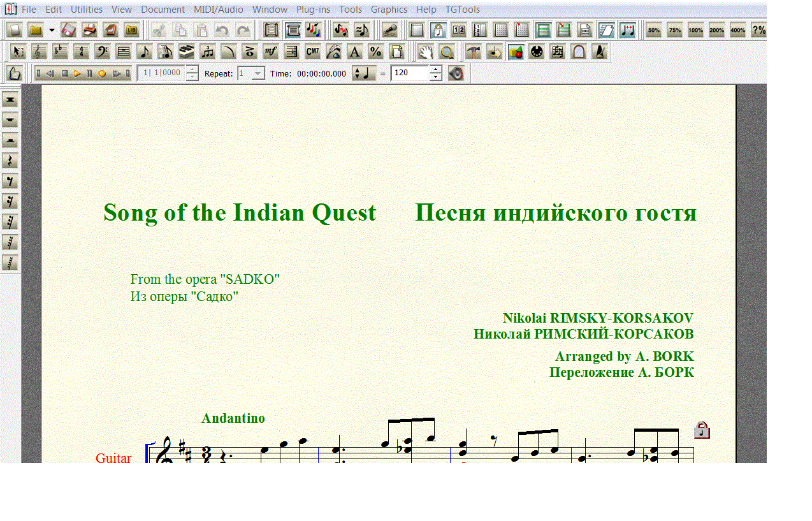Select the Resize percent tool
Image resolution: width=812 pixels, height=521 pixels.
pyautogui.click(x=376, y=52)
